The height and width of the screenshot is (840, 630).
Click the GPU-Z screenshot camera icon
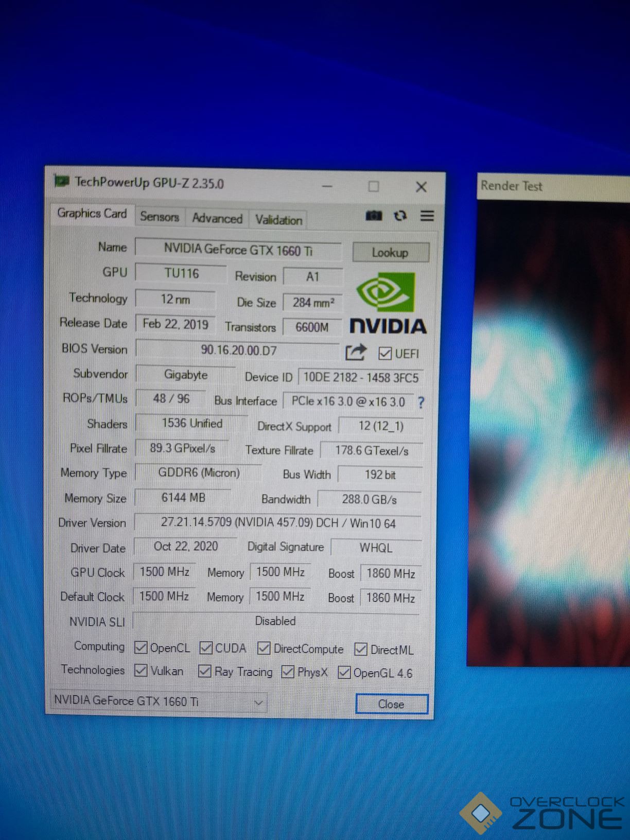374,215
